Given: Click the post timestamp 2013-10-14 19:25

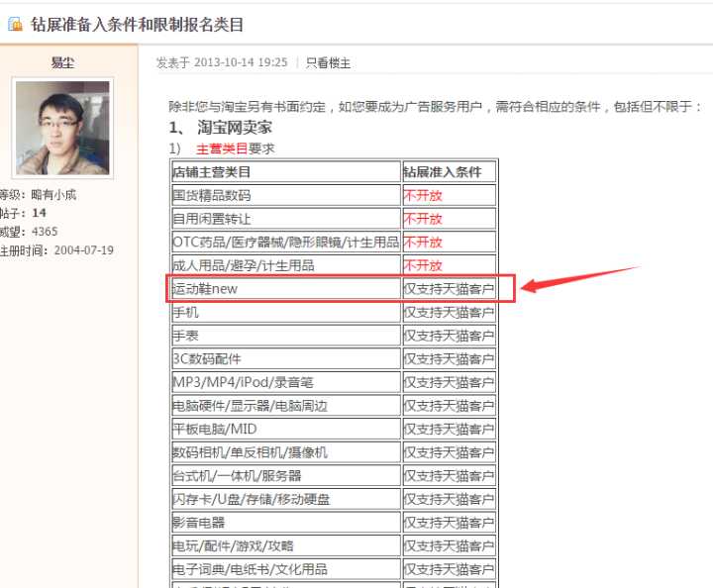Looking at the screenshot, I should coord(241,62).
